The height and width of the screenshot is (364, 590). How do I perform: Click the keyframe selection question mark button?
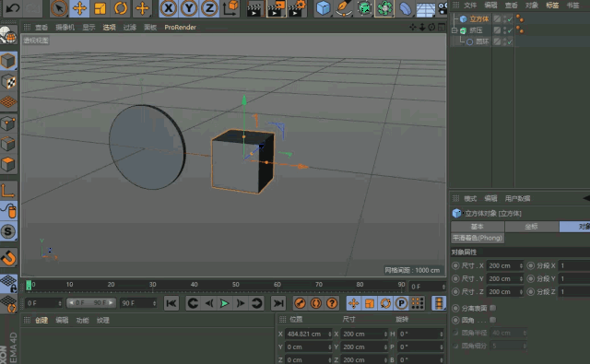pos(332,303)
